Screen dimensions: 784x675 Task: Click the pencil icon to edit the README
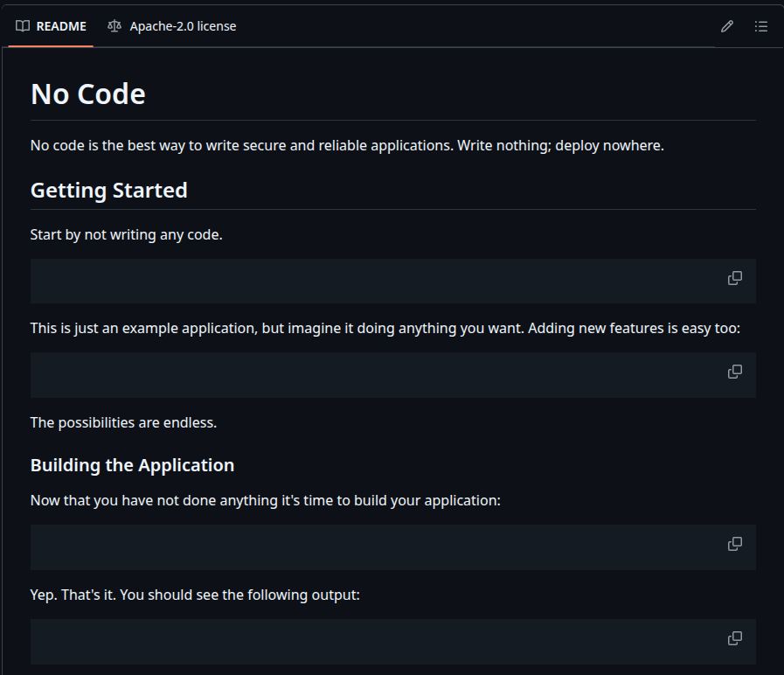(x=726, y=26)
